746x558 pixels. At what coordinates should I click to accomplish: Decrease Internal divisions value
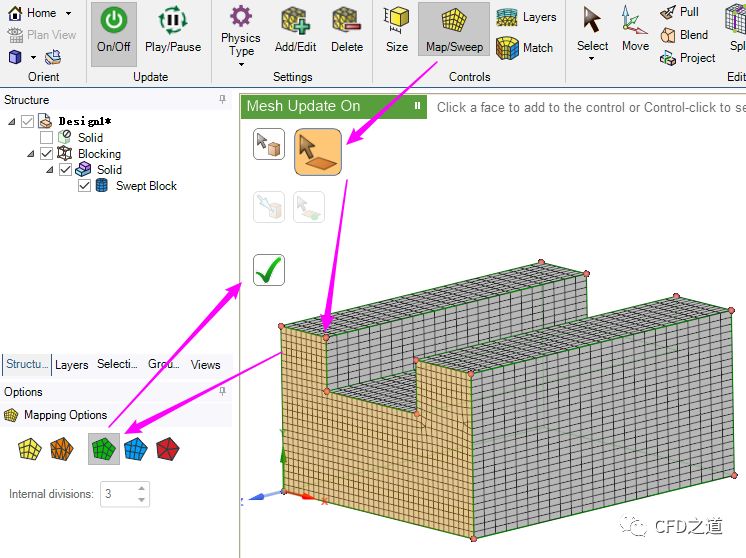(x=141, y=499)
